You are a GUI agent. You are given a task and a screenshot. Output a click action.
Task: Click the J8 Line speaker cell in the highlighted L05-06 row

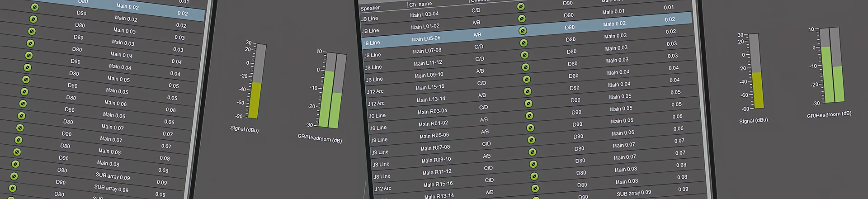[x=371, y=43]
